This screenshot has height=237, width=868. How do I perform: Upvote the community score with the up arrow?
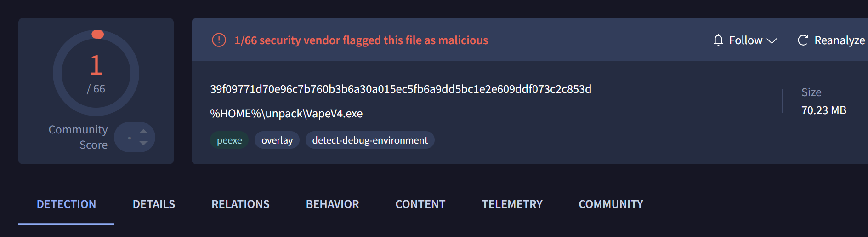[143, 131]
